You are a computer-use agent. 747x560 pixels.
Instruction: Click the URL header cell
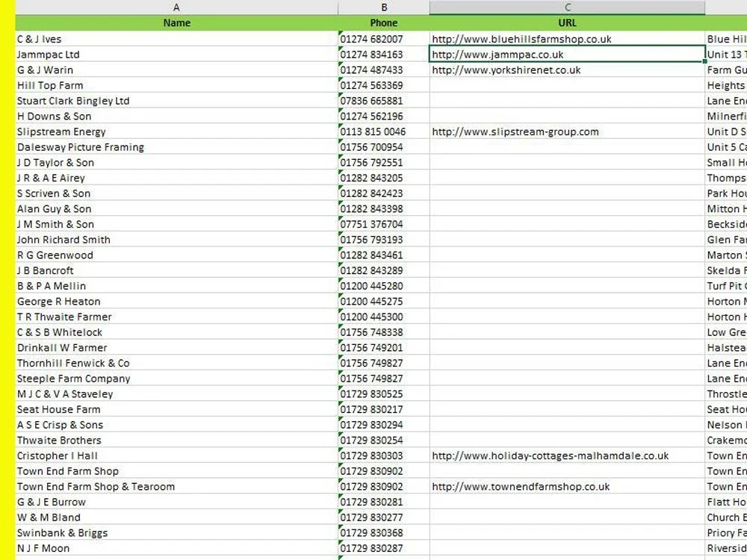click(567, 23)
